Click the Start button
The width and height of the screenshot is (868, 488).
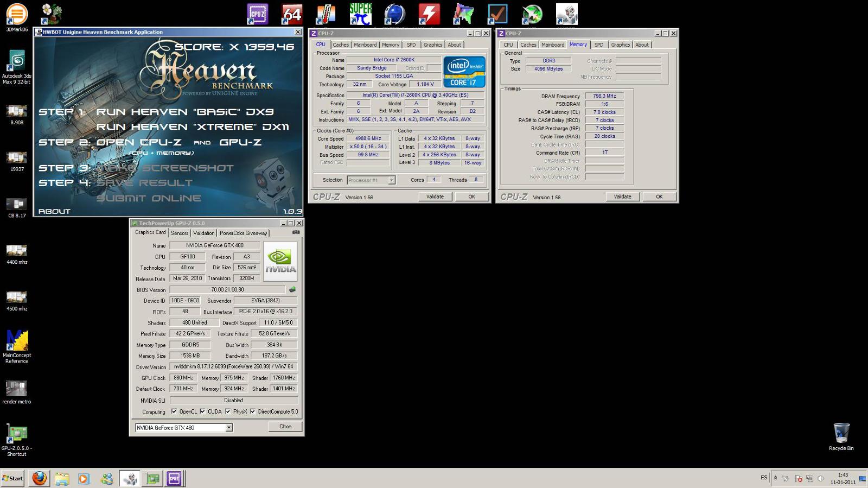pyautogui.click(x=12, y=478)
